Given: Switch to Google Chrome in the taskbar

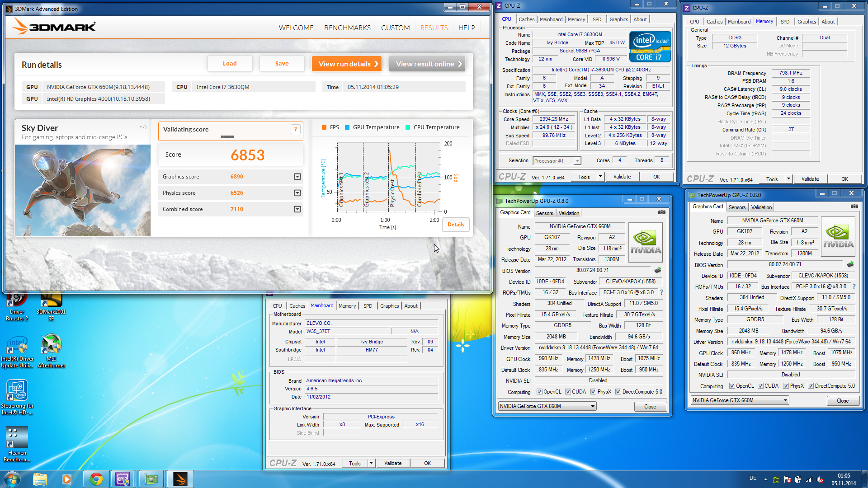Looking at the screenshot, I should pyautogui.click(x=95, y=479).
